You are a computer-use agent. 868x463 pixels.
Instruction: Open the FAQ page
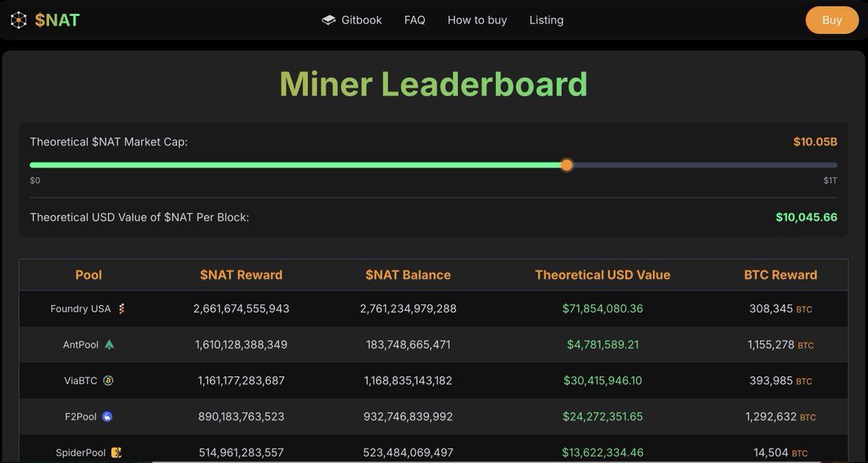pos(414,20)
